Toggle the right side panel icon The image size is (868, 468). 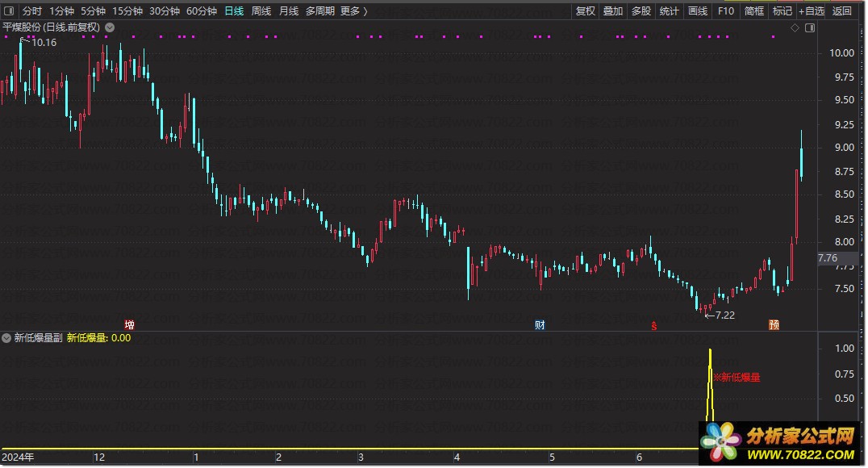click(810, 27)
